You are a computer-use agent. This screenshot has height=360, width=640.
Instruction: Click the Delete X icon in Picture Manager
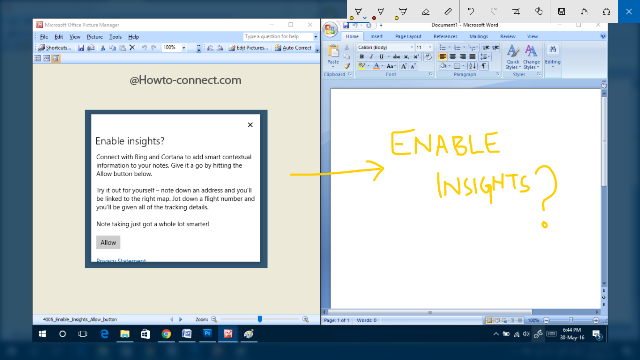click(132, 48)
